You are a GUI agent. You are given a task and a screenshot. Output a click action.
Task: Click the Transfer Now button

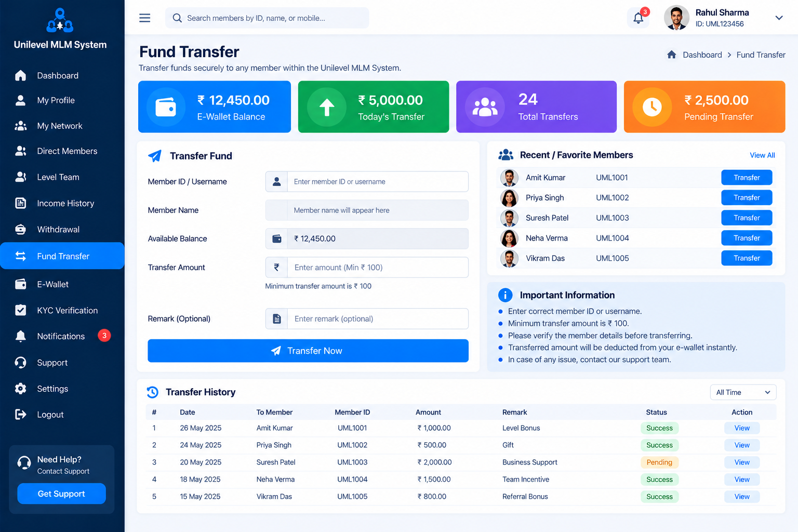(x=308, y=351)
